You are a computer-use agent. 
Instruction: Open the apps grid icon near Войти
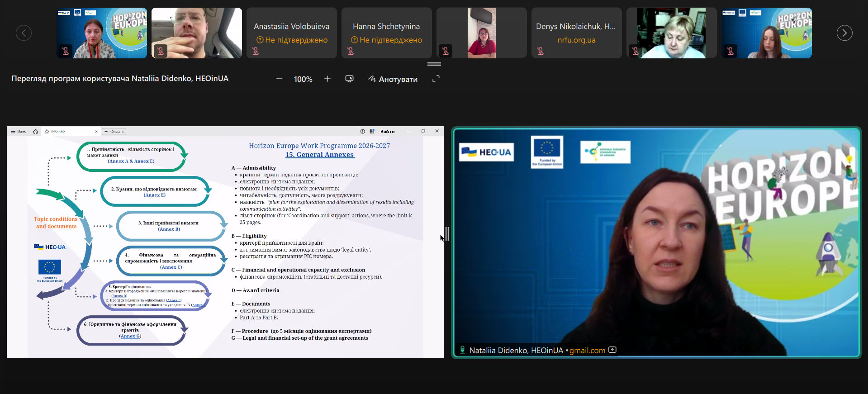coord(372,132)
